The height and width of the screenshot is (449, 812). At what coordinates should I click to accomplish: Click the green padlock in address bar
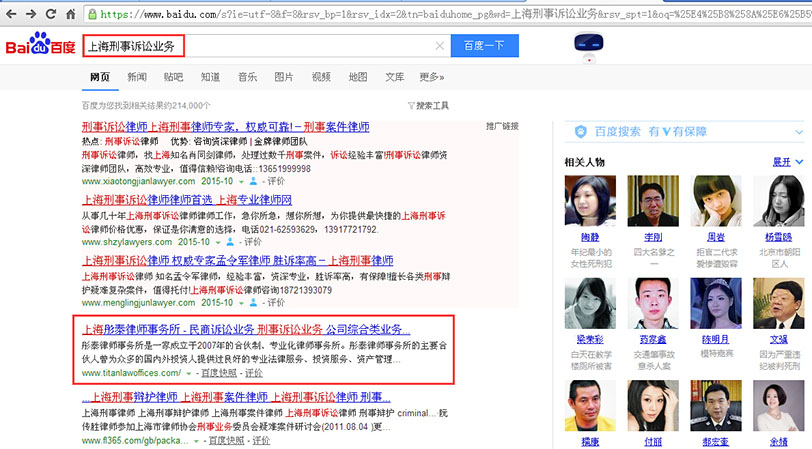92,15
